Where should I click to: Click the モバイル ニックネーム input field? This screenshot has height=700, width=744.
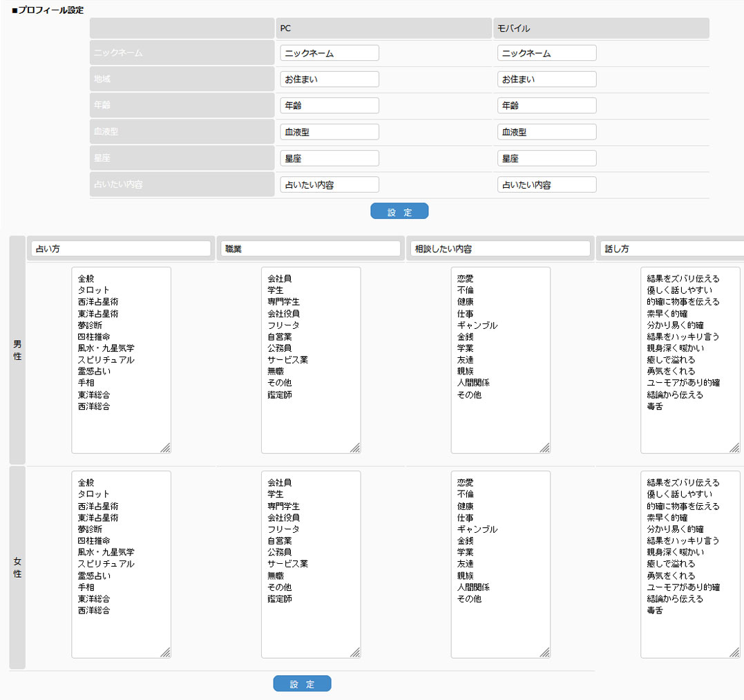546,53
